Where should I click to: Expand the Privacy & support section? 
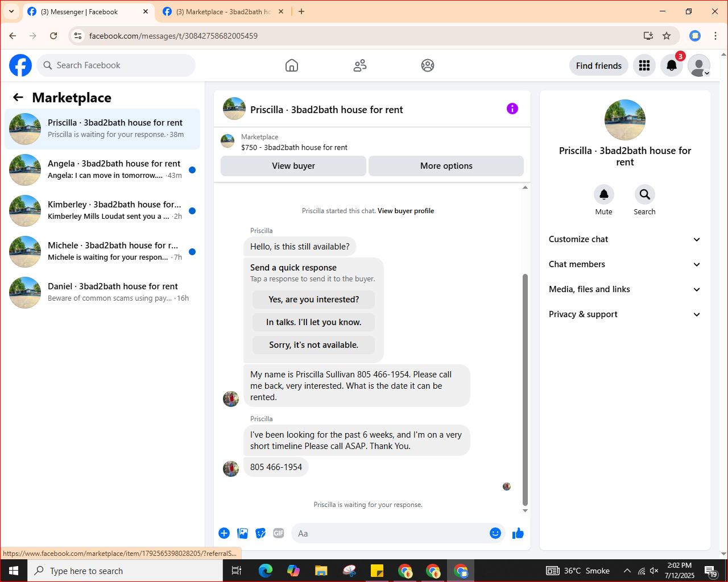pos(624,314)
